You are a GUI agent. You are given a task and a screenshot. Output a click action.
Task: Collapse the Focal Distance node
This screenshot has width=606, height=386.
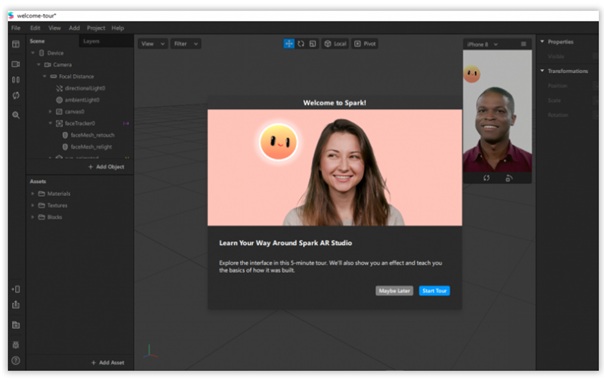click(44, 77)
